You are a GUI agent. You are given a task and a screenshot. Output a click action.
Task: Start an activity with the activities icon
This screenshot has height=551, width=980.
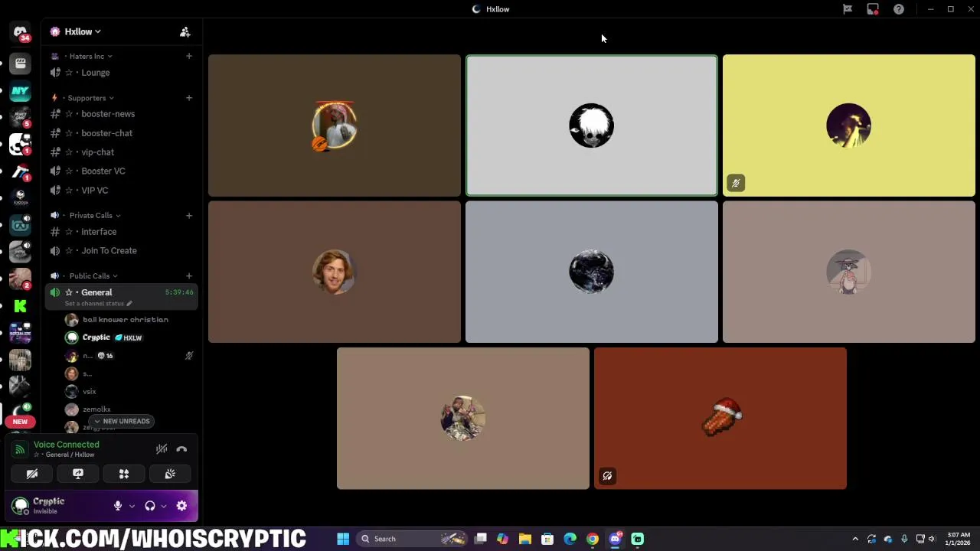(124, 474)
